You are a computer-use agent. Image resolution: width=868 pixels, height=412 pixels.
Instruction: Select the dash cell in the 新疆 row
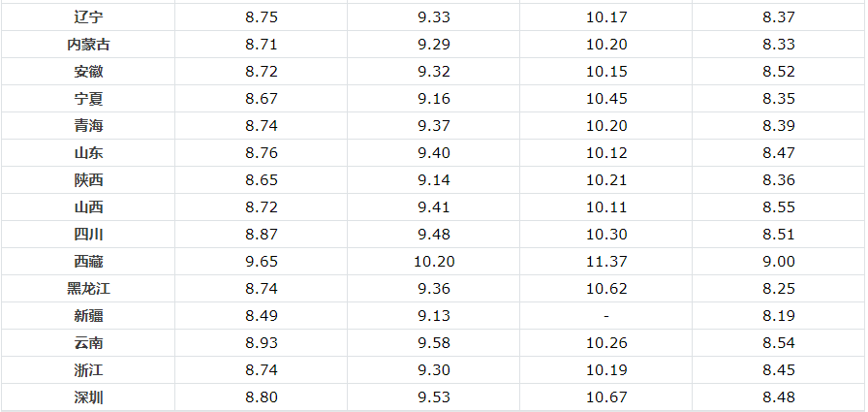[606, 316]
